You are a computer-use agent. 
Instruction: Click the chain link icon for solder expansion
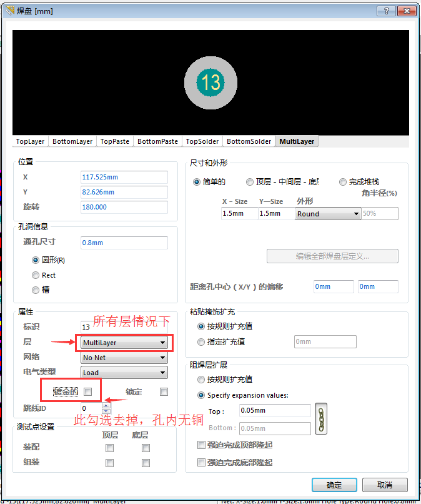point(321,418)
